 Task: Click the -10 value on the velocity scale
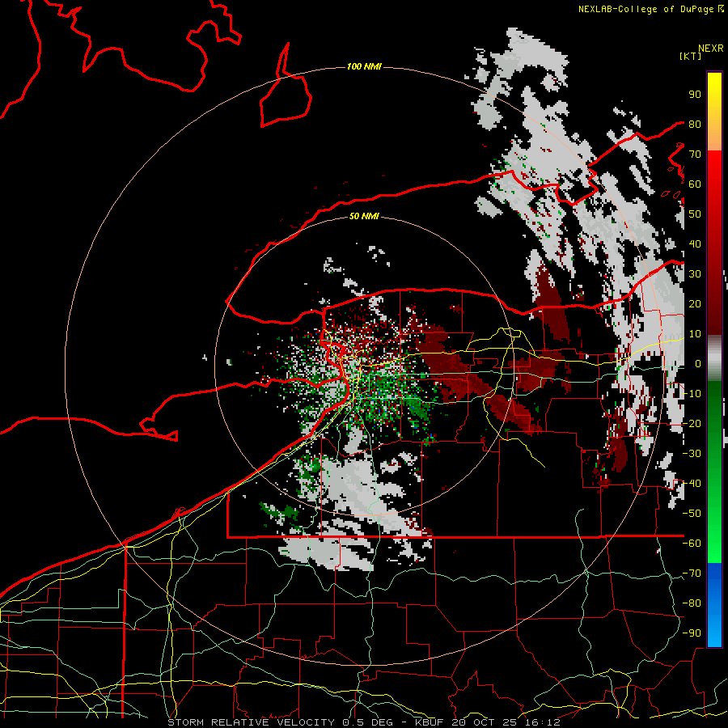[692, 394]
